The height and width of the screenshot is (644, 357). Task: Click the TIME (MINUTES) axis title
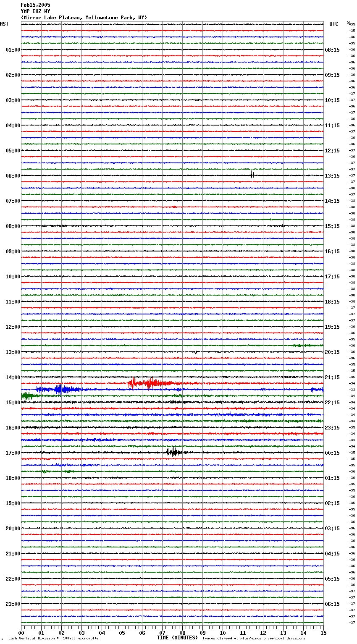(177, 638)
